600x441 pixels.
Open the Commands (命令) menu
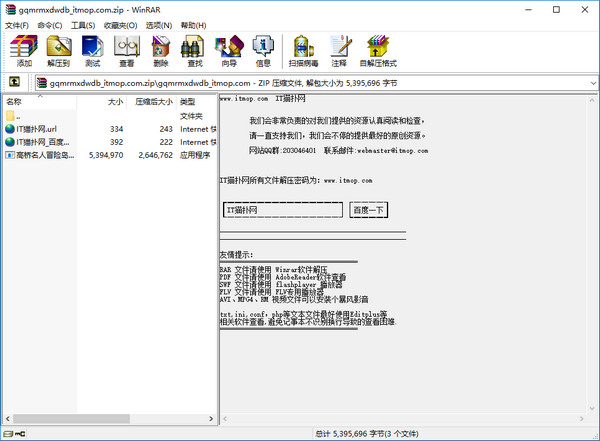click(50, 25)
